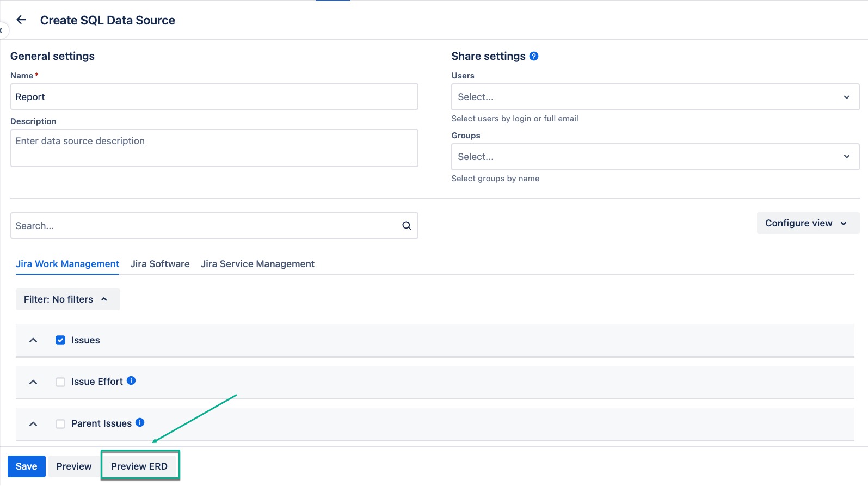Open the Groups select dropdown
This screenshot has width=868, height=486.
click(x=655, y=157)
